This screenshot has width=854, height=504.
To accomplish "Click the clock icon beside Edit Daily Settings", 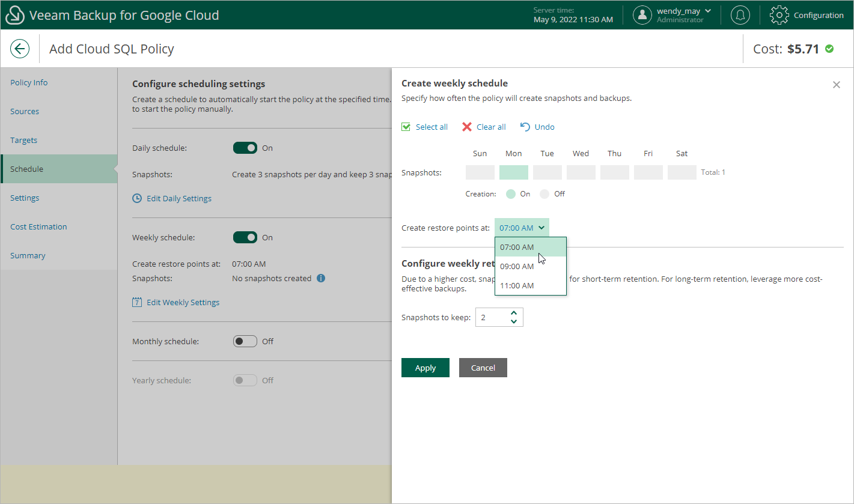I will tap(137, 198).
